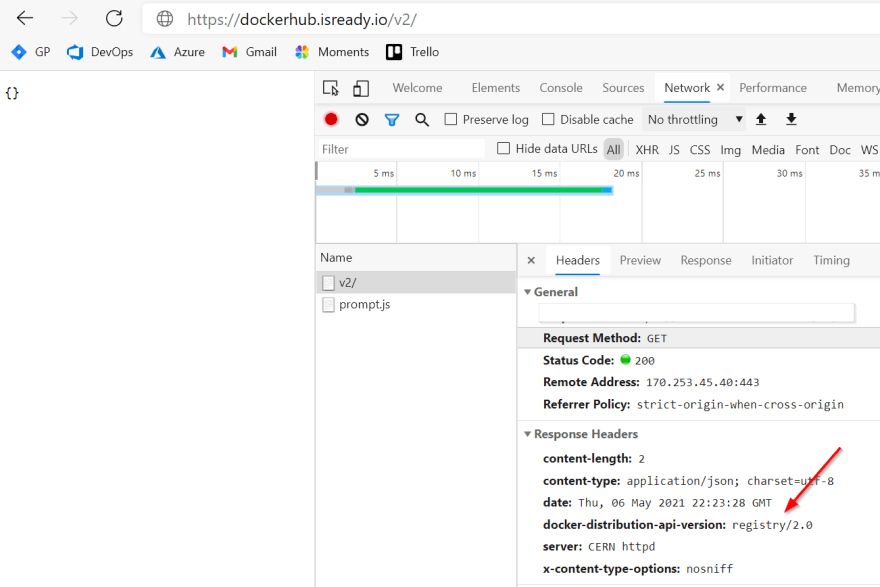Click the application/json content-type value
Viewport: 880px width, 587px height.
click(x=730, y=481)
